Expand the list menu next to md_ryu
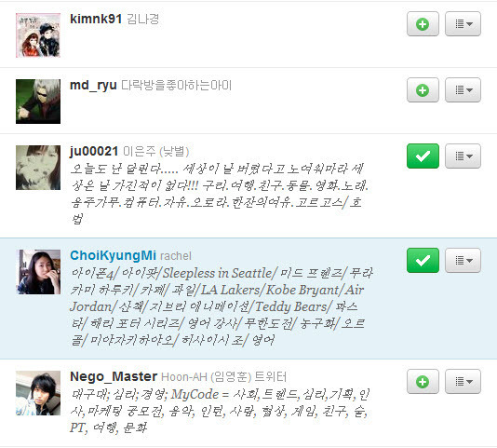This screenshot has height=448, width=497. click(463, 89)
